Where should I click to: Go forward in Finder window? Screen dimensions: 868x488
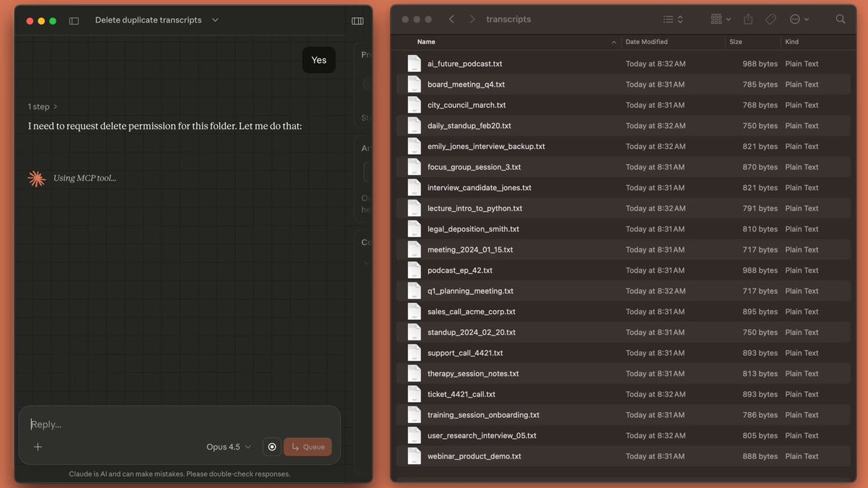(472, 20)
